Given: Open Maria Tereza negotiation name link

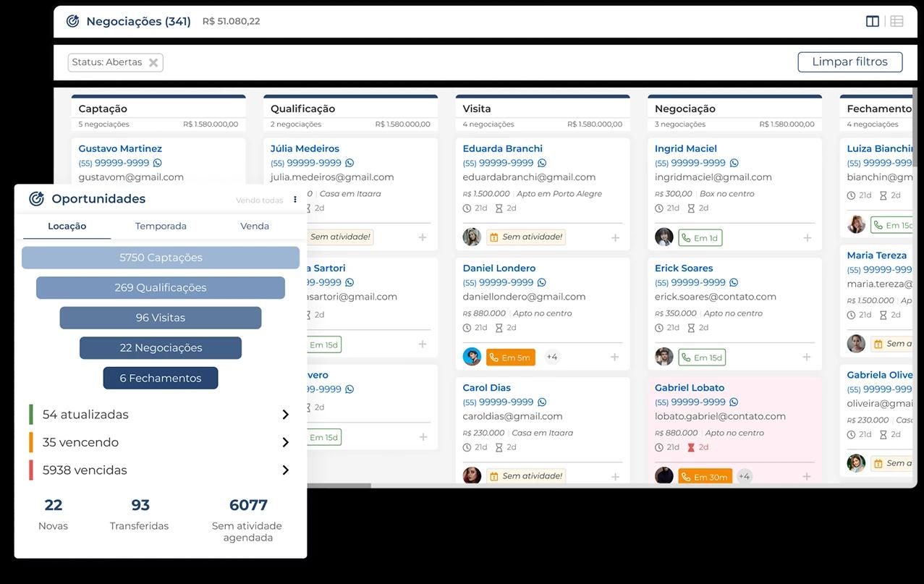Looking at the screenshot, I should pos(876,255).
